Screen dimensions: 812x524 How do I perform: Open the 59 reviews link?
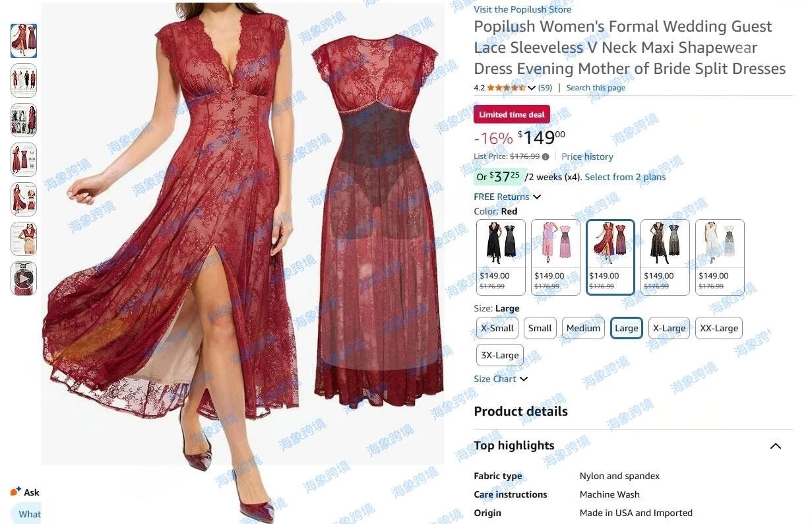(x=546, y=88)
